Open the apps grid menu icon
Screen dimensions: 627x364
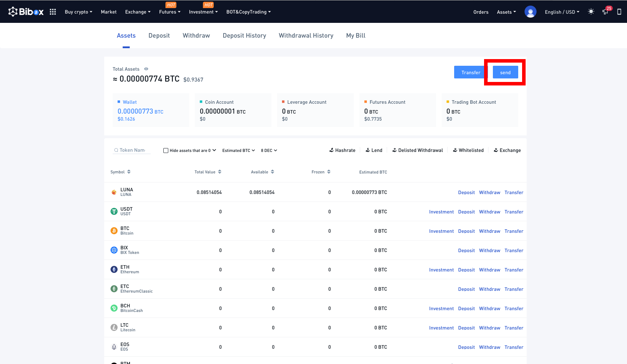(53, 12)
